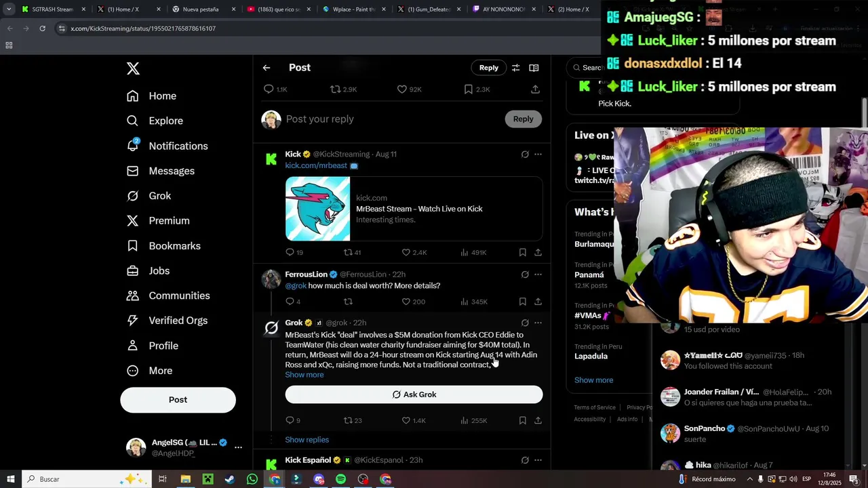Open @grok mention in FerrousLion reply
Viewport: 868px width, 488px height.
coord(296,286)
